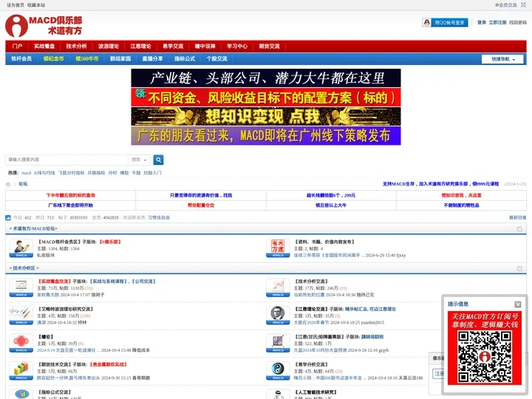Open the 易学分析交流 yin-yang icon
This screenshot has width=532, height=399.
[x=278, y=371]
